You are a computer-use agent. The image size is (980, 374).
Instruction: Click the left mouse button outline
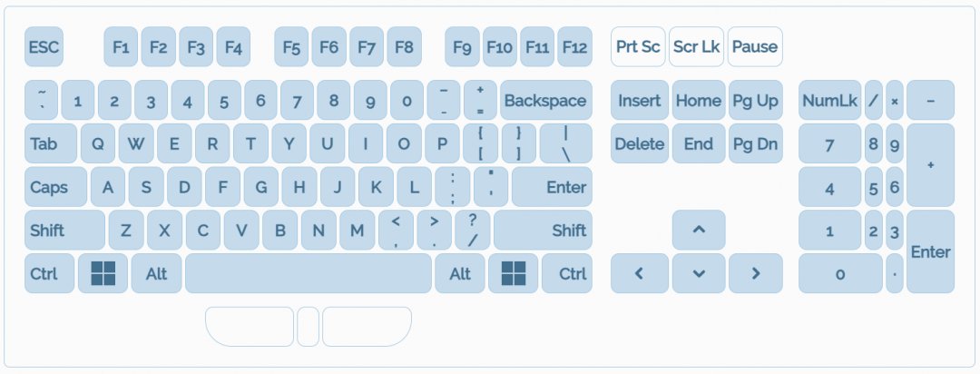pyautogui.click(x=250, y=327)
